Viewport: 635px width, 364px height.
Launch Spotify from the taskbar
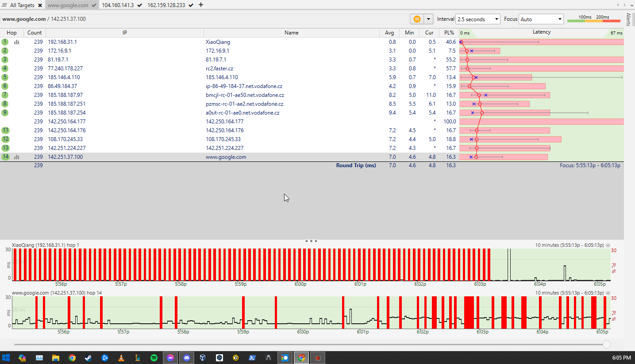click(154, 358)
